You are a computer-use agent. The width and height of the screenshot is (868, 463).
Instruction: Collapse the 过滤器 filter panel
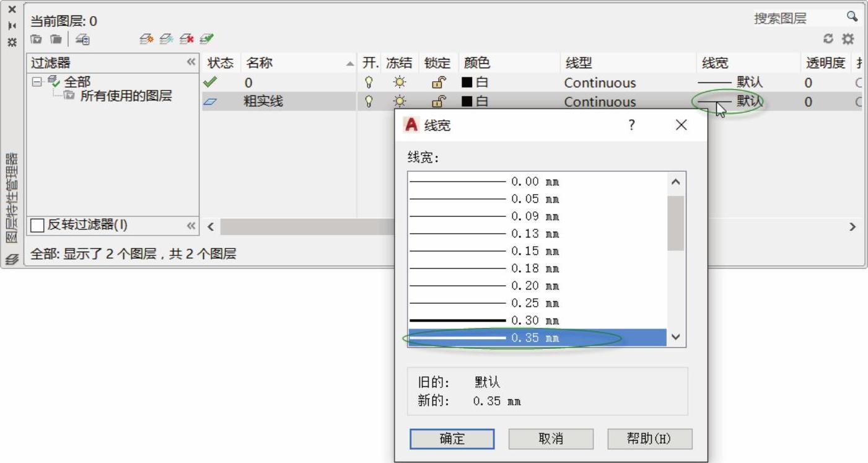coord(191,63)
